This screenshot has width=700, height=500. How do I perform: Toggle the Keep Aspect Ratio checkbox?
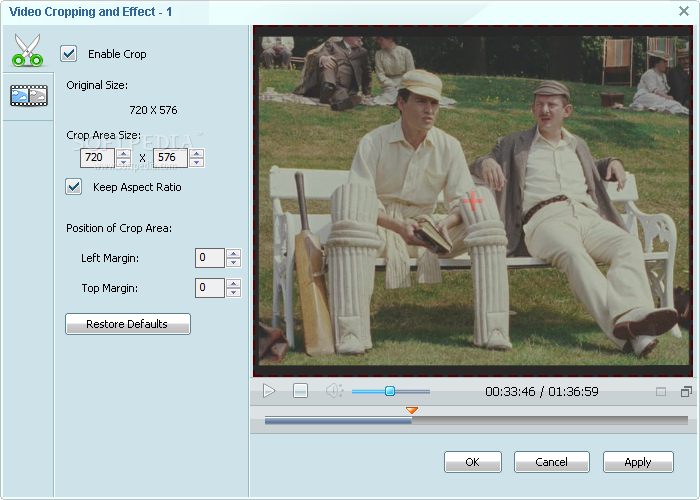(74, 187)
